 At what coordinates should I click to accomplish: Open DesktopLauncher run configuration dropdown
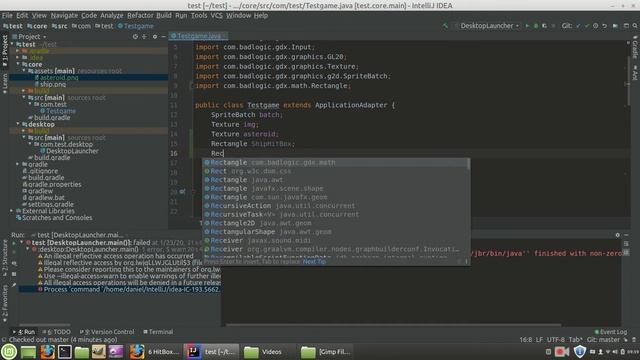(487, 26)
